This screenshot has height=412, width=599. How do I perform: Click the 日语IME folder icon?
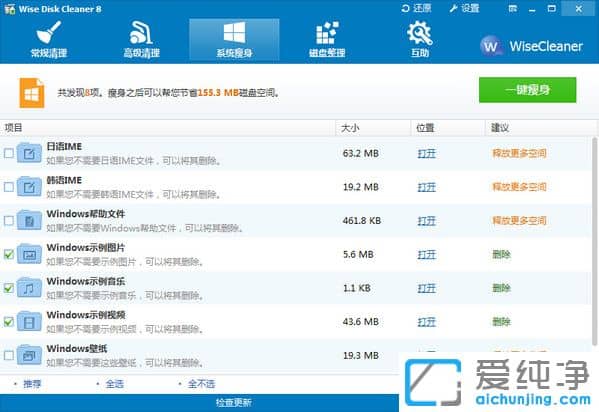point(29,153)
